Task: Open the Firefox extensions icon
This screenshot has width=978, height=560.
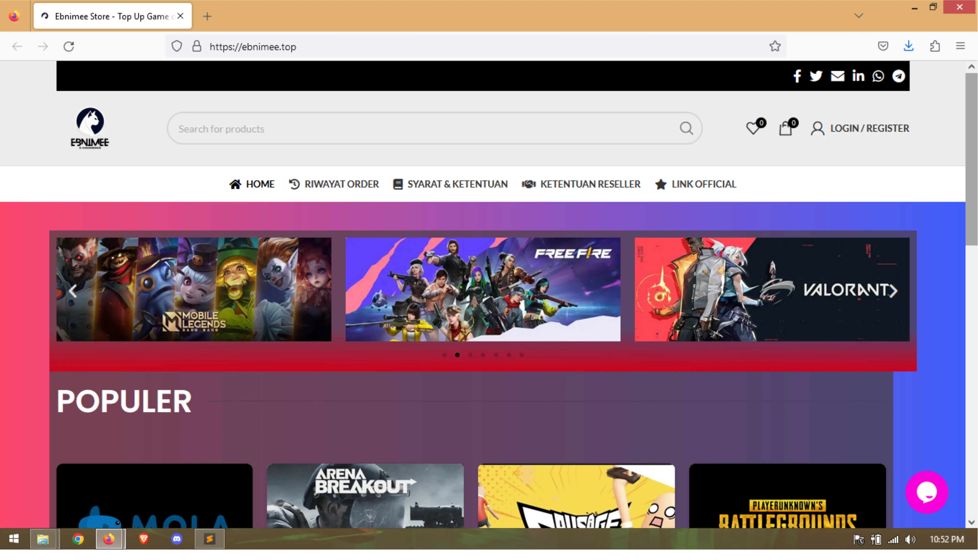Action: pos(935,46)
